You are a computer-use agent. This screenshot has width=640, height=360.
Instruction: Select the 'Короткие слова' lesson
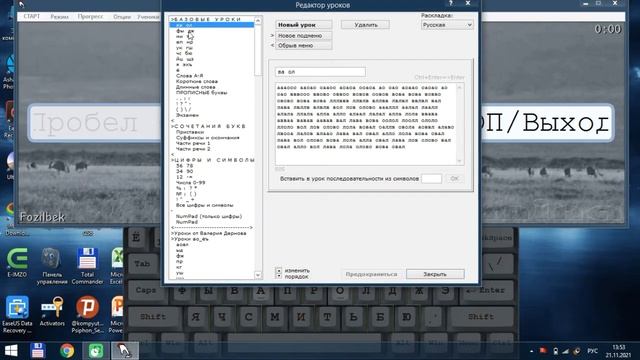tap(197, 81)
